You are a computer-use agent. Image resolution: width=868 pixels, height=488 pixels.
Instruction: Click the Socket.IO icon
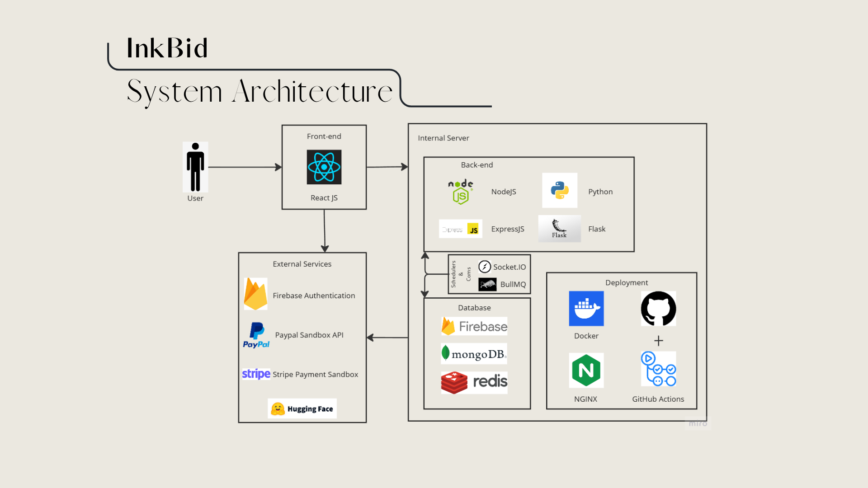click(485, 267)
